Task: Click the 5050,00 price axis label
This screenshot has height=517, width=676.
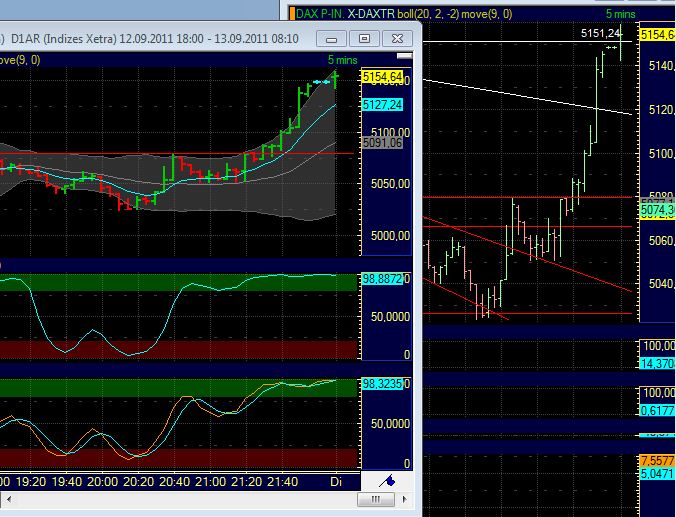Action: (390, 184)
